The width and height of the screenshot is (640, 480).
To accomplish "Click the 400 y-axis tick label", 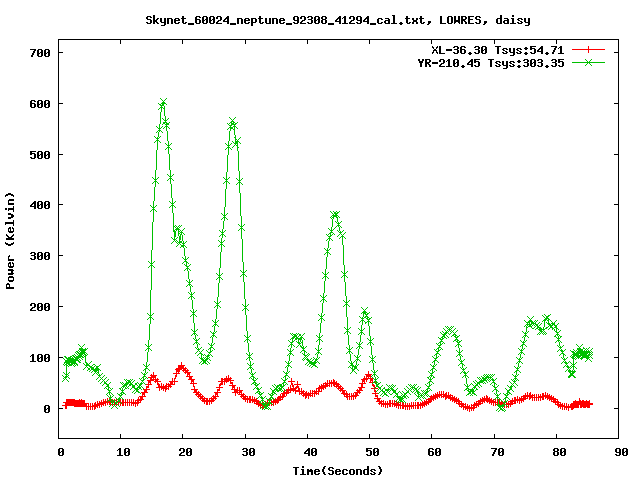I will (40, 205).
